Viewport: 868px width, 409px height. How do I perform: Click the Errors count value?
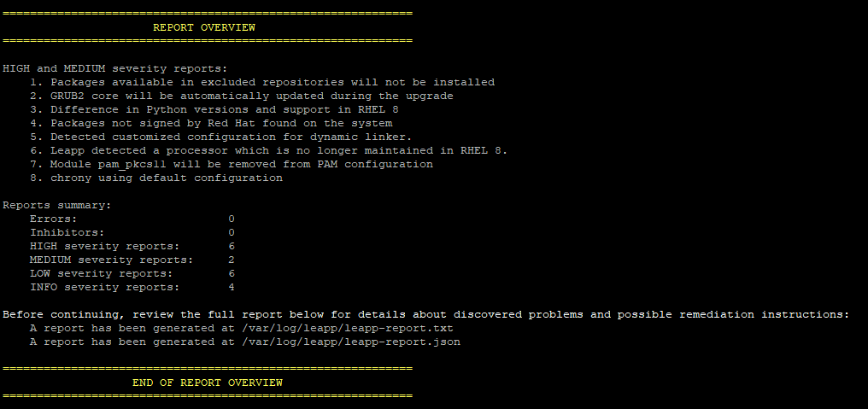[x=232, y=219]
